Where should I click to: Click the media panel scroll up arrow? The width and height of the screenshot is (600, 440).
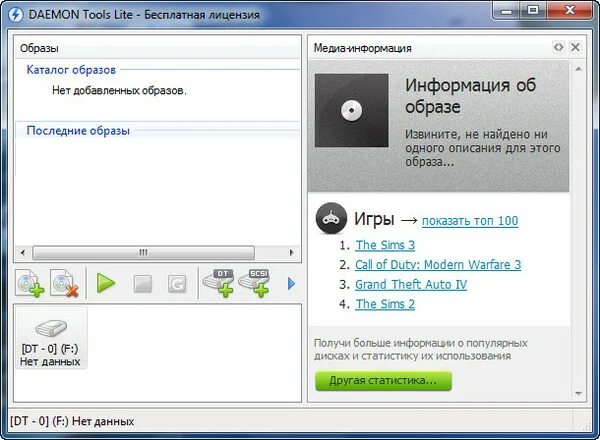(578, 69)
